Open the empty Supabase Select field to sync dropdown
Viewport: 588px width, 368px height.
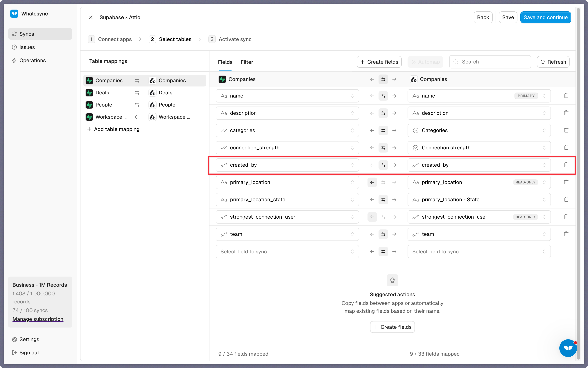tap(287, 251)
